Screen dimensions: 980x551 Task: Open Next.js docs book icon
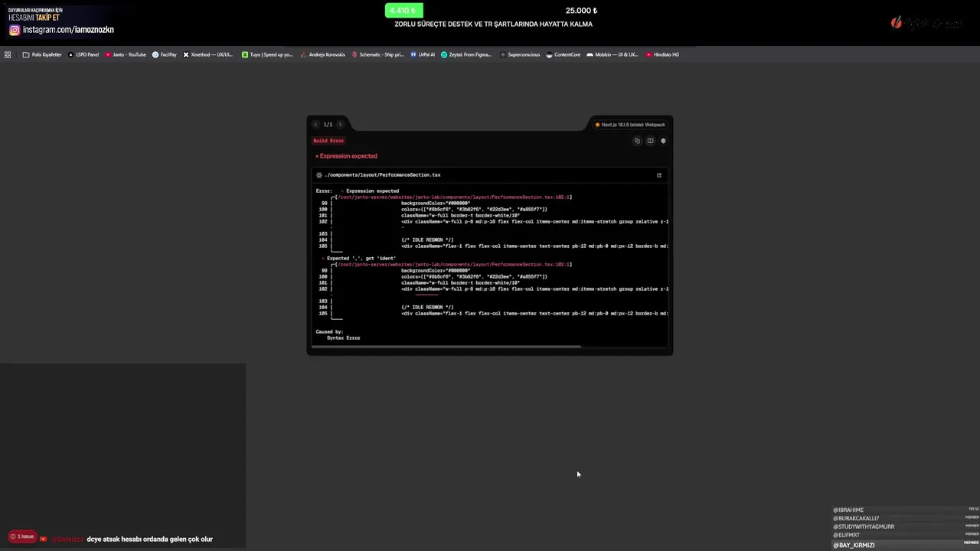(x=650, y=141)
